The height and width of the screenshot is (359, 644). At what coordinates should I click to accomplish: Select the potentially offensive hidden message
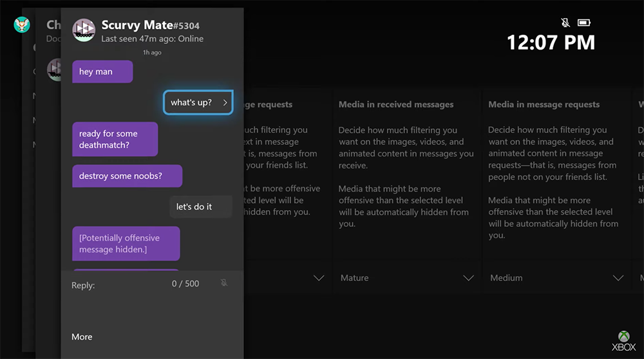(126, 244)
